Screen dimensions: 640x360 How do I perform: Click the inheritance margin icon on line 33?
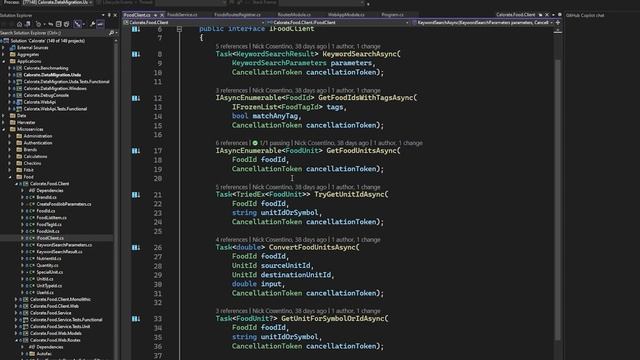click(136, 318)
